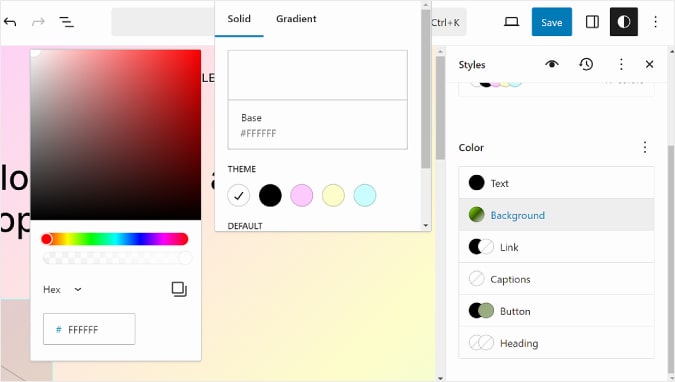Image resolution: width=675 pixels, height=382 pixels.
Task: Open Styles panel more actions menu
Action: 621,64
